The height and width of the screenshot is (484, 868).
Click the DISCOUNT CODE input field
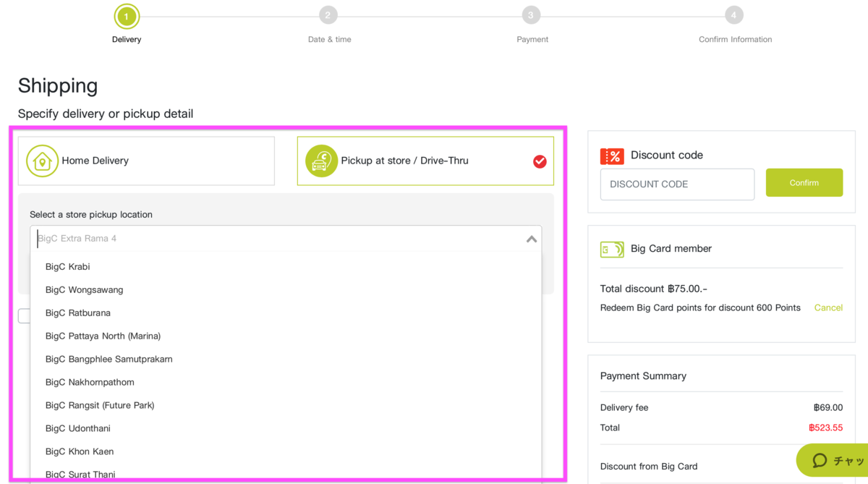[x=677, y=184]
